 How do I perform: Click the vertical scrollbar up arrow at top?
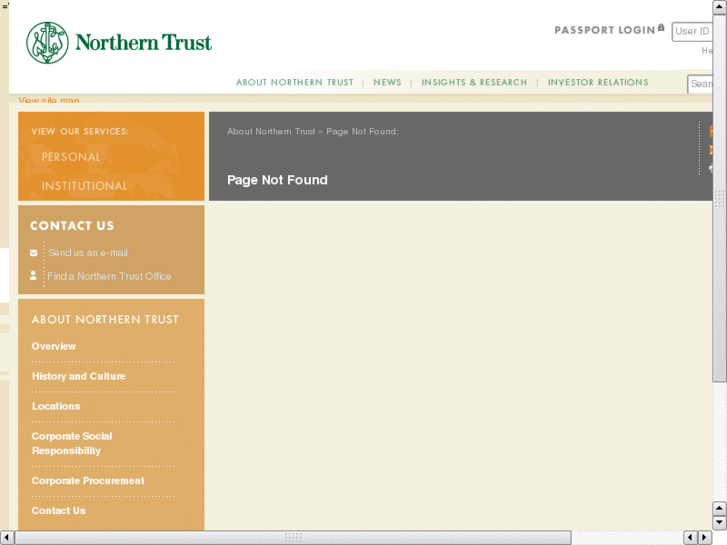[719, 7]
